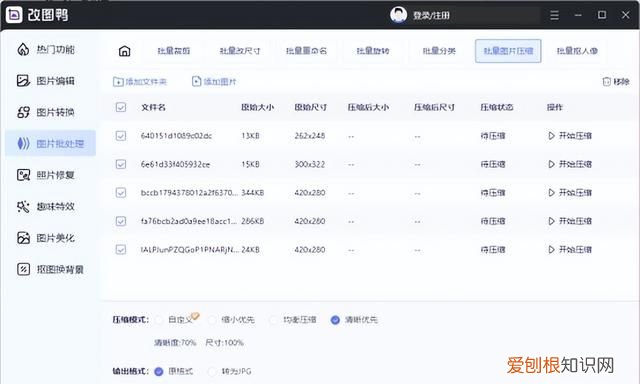640x384 pixels.
Task: Click 添加文件夹 to add a folder
Action: pyautogui.click(x=140, y=82)
